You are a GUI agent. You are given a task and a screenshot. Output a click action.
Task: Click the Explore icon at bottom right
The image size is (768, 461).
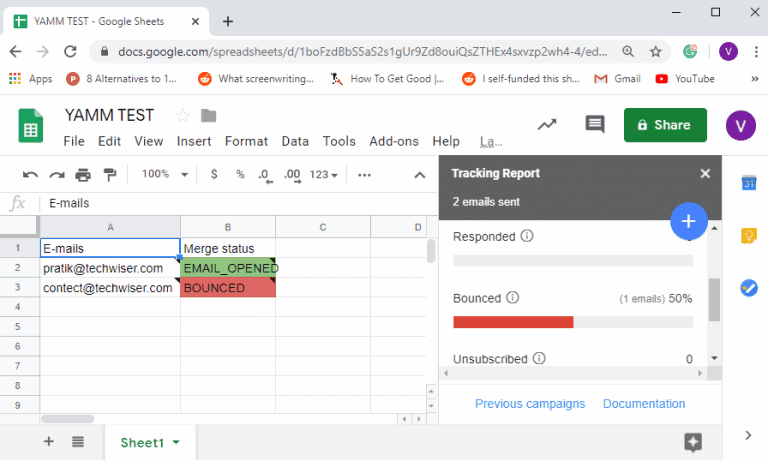[x=692, y=442]
